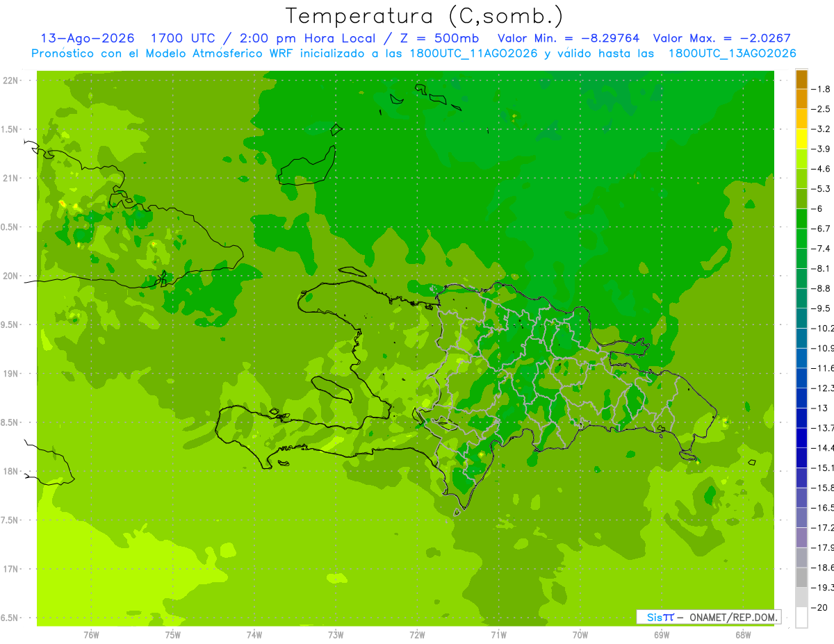Click the "21N" latitude label
The height and width of the screenshot is (644, 834).
pyautogui.click(x=12, y=178)
